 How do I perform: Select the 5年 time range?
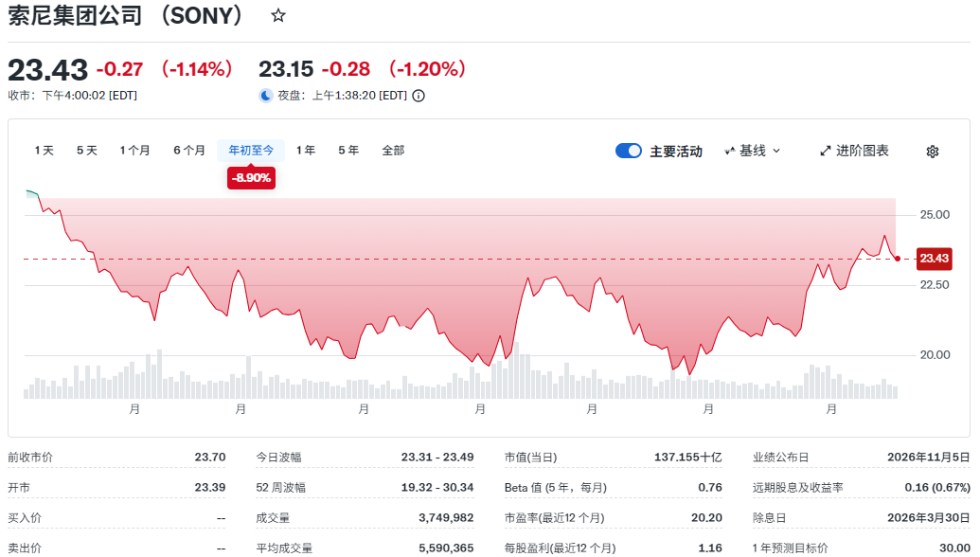tap(348, 150)
